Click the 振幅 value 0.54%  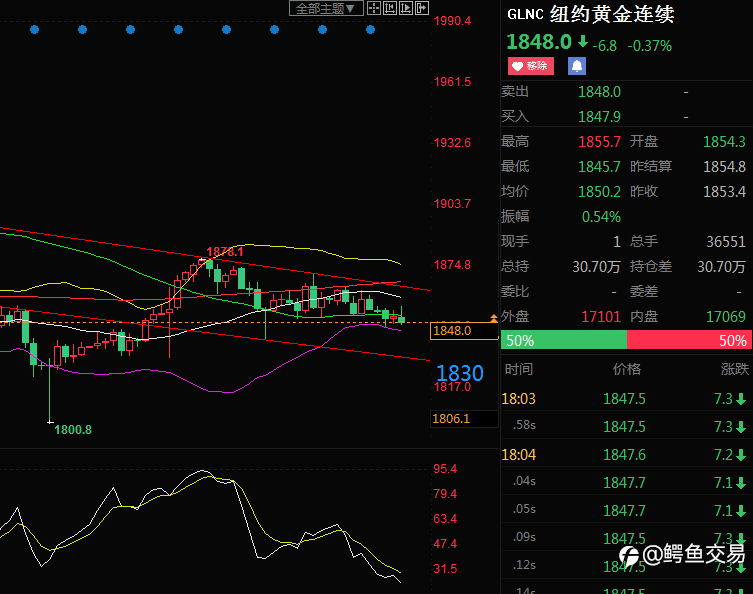[x=601, y=217]
